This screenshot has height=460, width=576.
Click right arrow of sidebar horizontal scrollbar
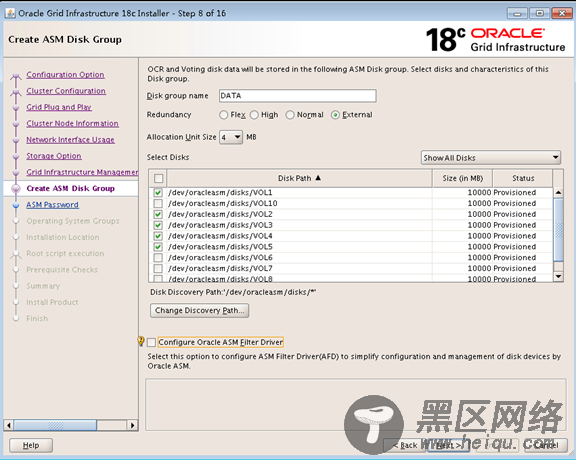click(x=133, y=425)
